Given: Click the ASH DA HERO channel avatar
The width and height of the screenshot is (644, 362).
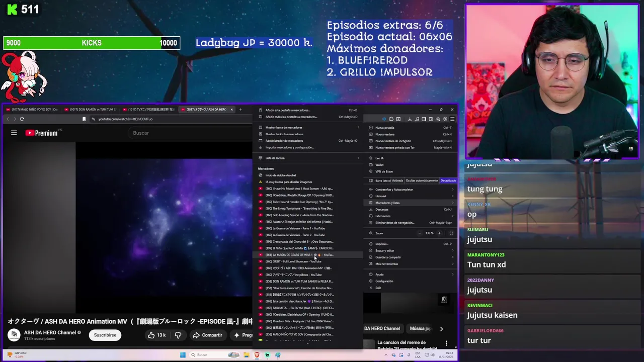Looking at the screenshot, I should [x=14, y=335].
